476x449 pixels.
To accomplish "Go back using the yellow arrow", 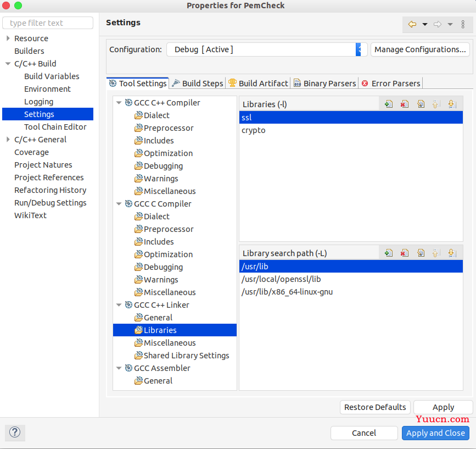I will (412, 24).
